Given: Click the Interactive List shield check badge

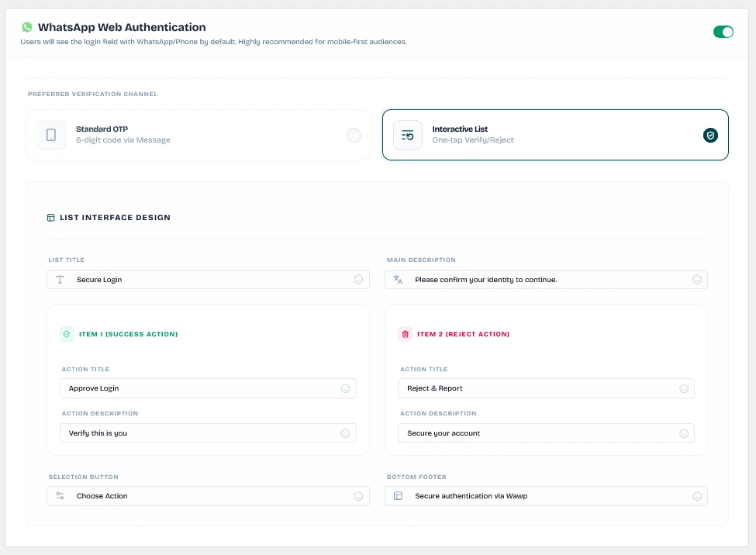Looking at the screenshot, I should pos(710,135).
